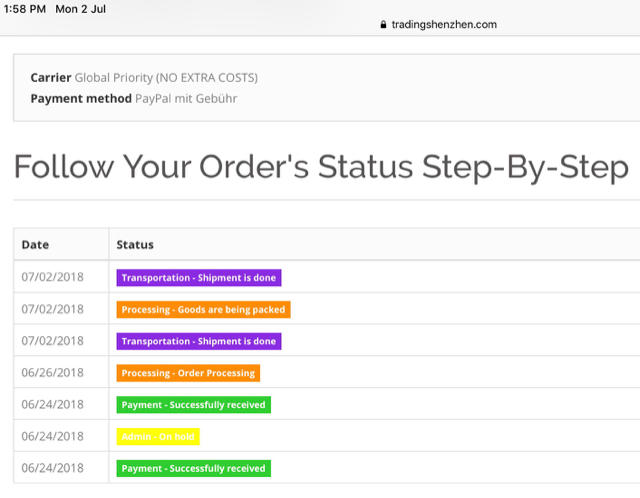This screenshot has height=498, width=640.
Task: Click the 'Status' column header
Action: [135, 245]
